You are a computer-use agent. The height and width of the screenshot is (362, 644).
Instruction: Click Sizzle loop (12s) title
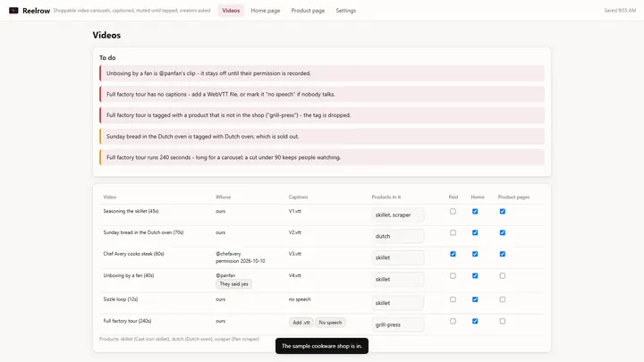(x=121, y=299)
